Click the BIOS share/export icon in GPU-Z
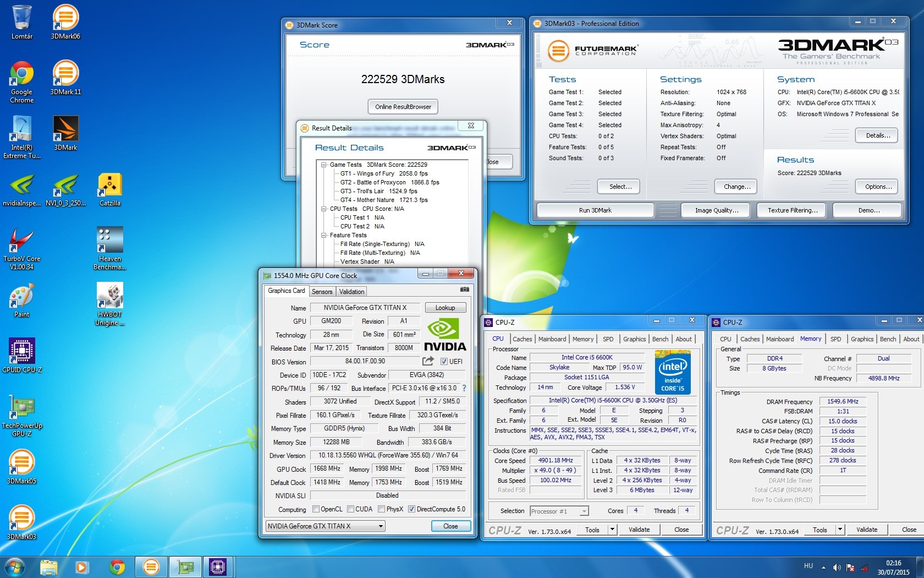The width and height of the screenshot is (924, 578). click(428, 361)
